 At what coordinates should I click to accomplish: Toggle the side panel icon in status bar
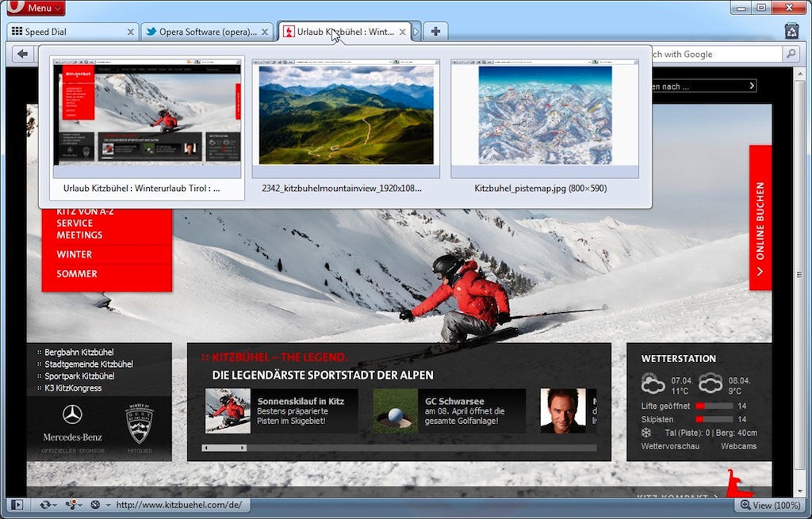pyautogui.click(x=17, y=505)
